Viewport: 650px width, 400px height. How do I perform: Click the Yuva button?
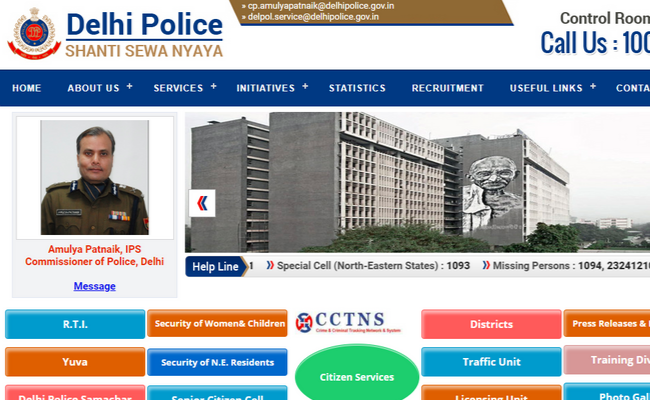coord(75,362)
